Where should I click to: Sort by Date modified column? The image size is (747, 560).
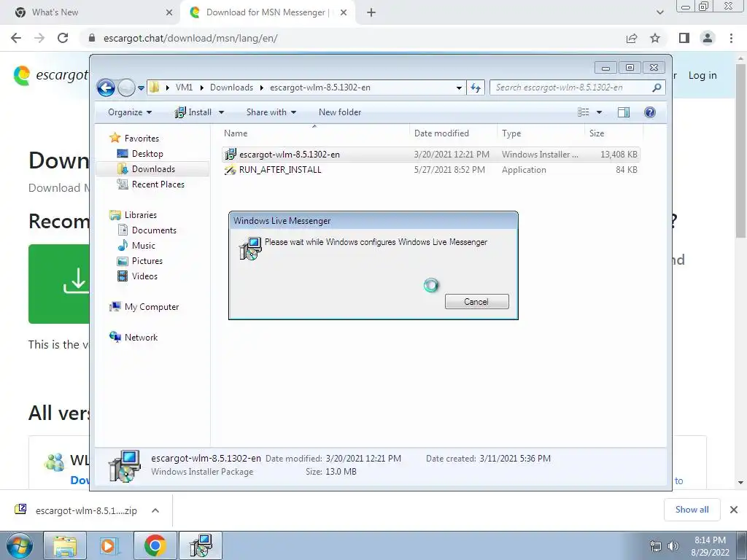pyautogui.click(x=453, y=133)
